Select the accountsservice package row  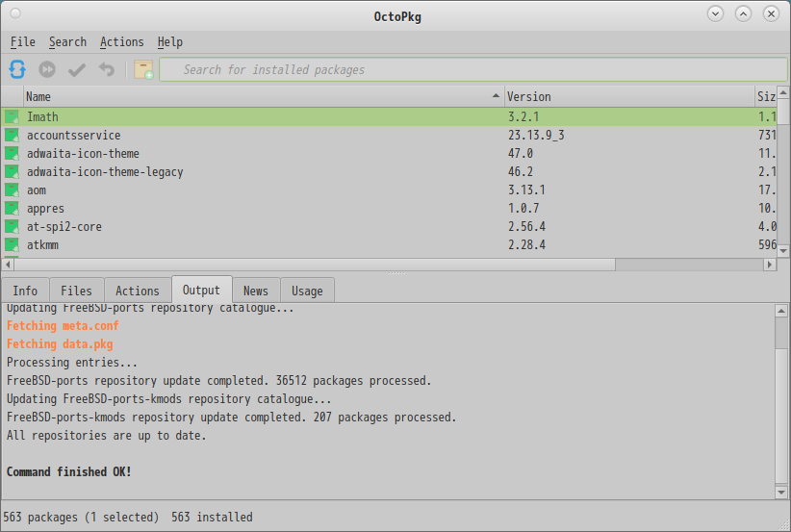[x=389, y=135]
